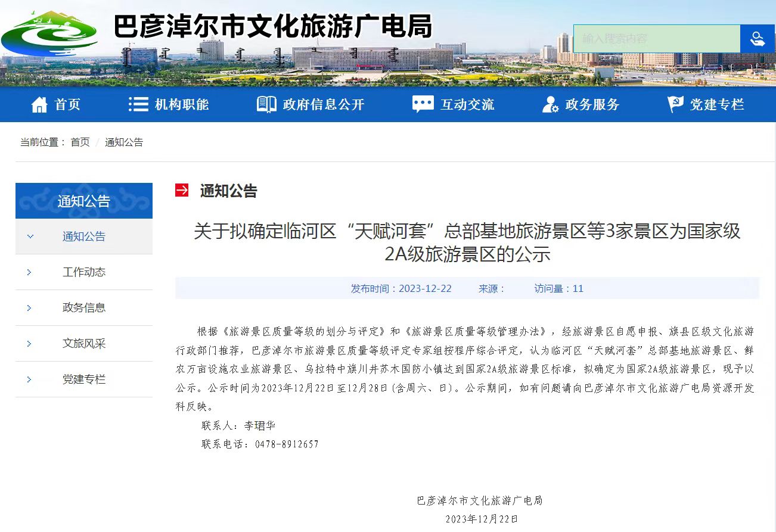Click the party flag icon beside 党建专栏
The height and width of the screenshot is (532, 776).
point(675,104)
